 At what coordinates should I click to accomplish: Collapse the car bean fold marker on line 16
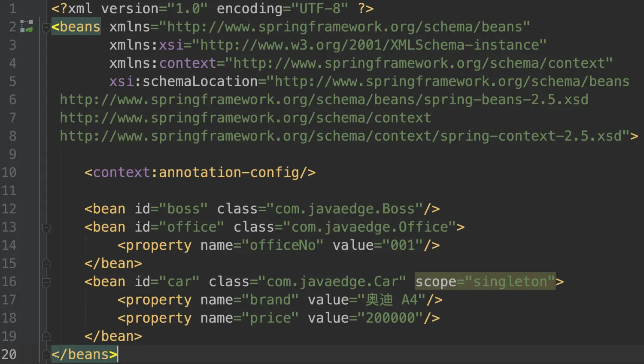pyautogui.click(x=46, y=282)
